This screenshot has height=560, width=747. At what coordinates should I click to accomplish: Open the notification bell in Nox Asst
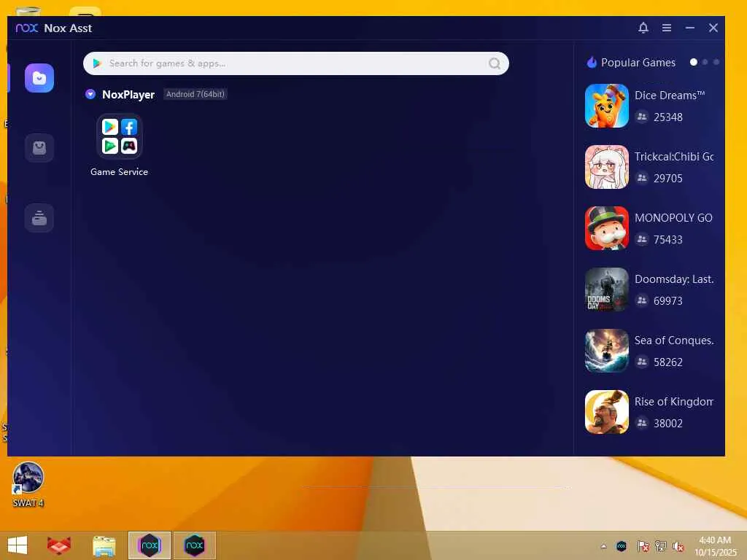pyautogui.click(x=643, y=28)
